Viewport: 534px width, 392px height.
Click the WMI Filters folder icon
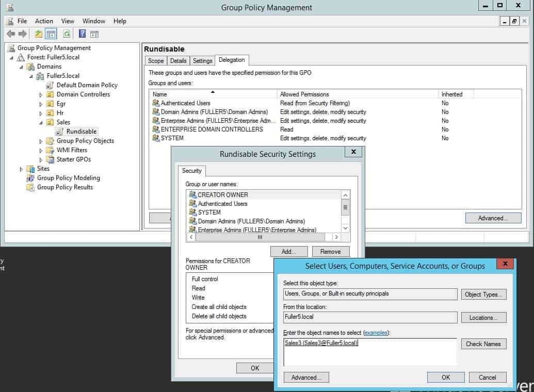[50, 150]
